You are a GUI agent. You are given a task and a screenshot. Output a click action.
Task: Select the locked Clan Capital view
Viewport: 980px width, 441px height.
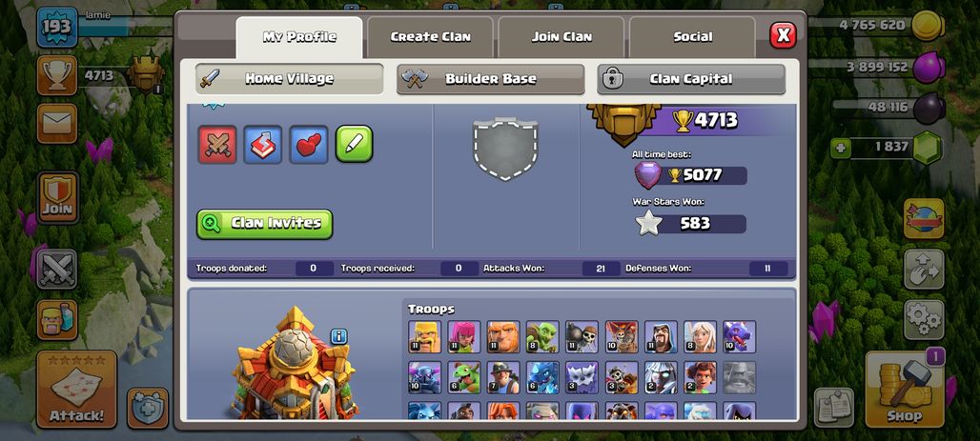click(x=691, y=79)
